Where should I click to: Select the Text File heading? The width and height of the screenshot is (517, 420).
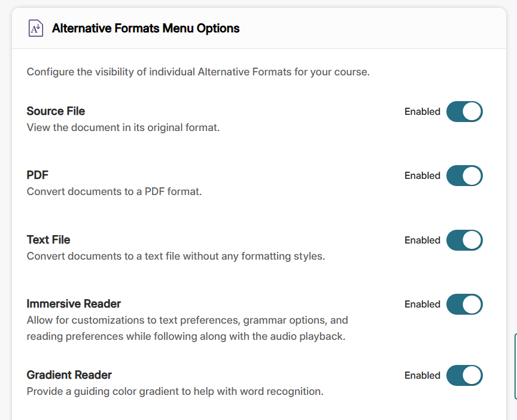coord(48,239)
